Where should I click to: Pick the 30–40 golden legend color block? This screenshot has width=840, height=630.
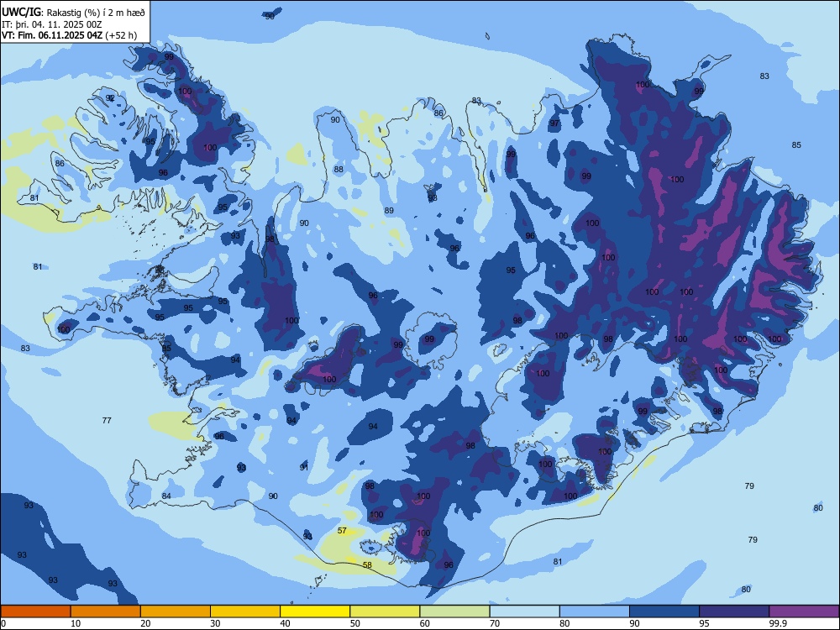pyautogui.click(x=245, y=612)
